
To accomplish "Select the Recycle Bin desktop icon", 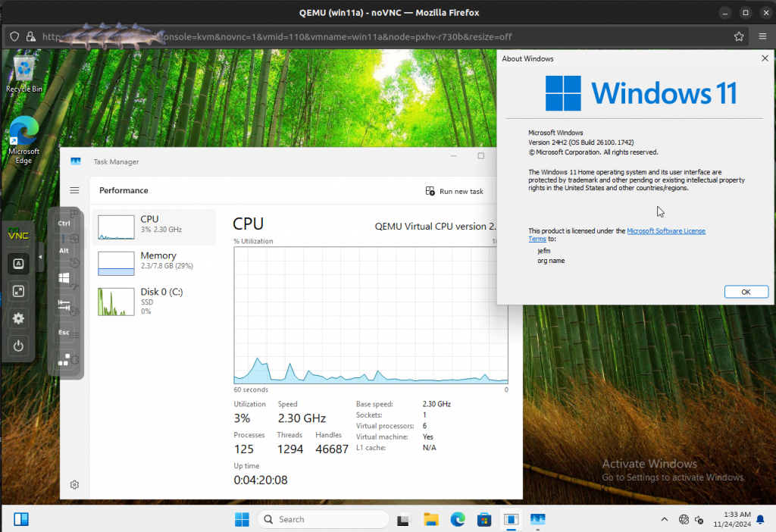I will [x=23, y=74].
